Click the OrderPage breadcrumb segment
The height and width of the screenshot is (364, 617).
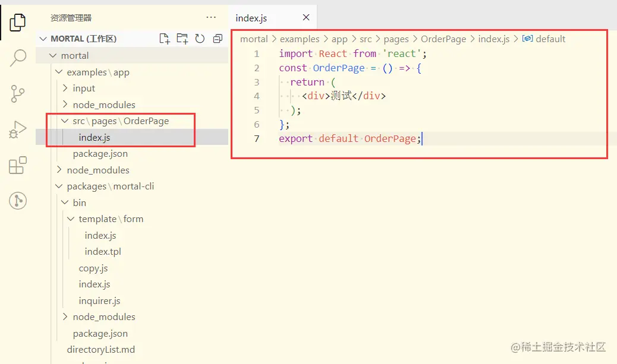tap(443, 39)
